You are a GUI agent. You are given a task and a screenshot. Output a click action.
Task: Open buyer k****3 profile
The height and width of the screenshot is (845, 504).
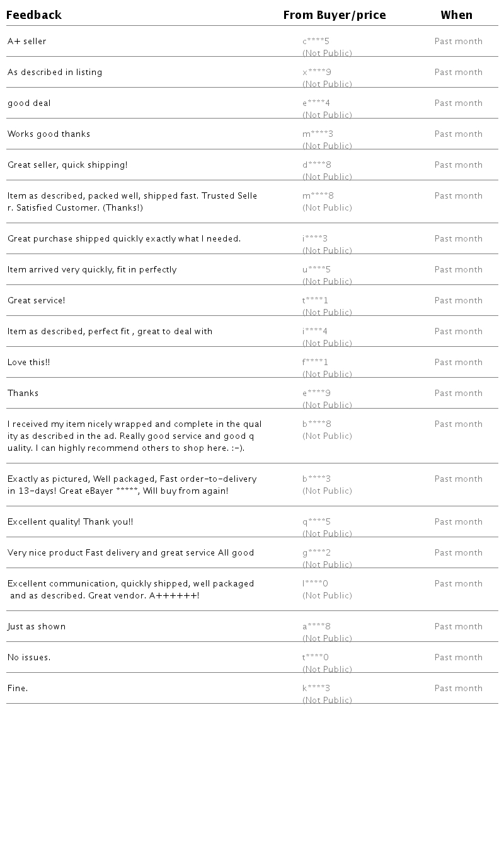point(316,689)
